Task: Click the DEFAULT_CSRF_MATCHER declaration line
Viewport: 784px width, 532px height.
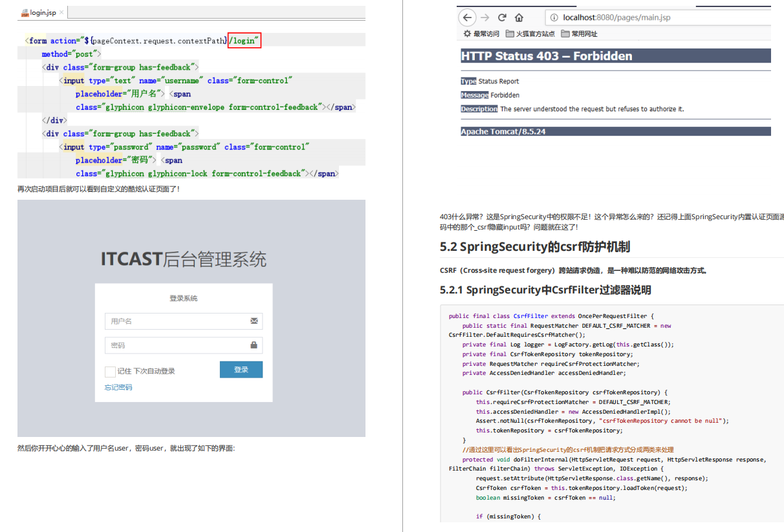Action: click(x=567, y=326)
